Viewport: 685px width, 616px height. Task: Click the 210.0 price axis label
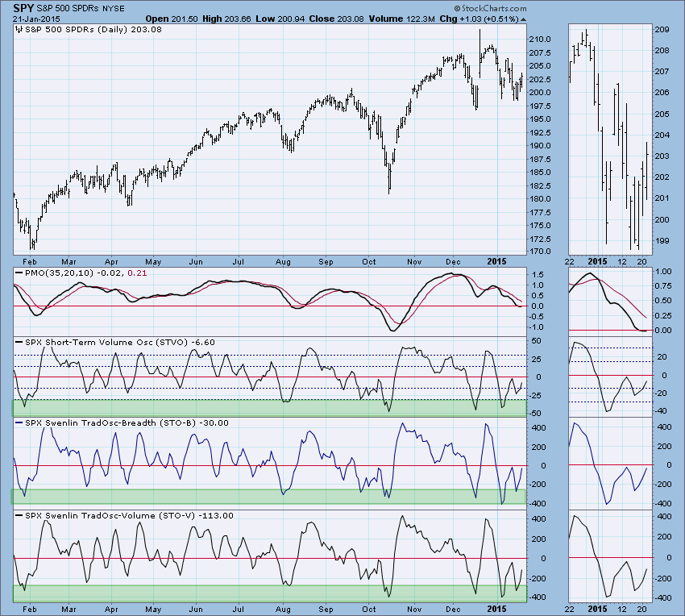tap(542, 40)
